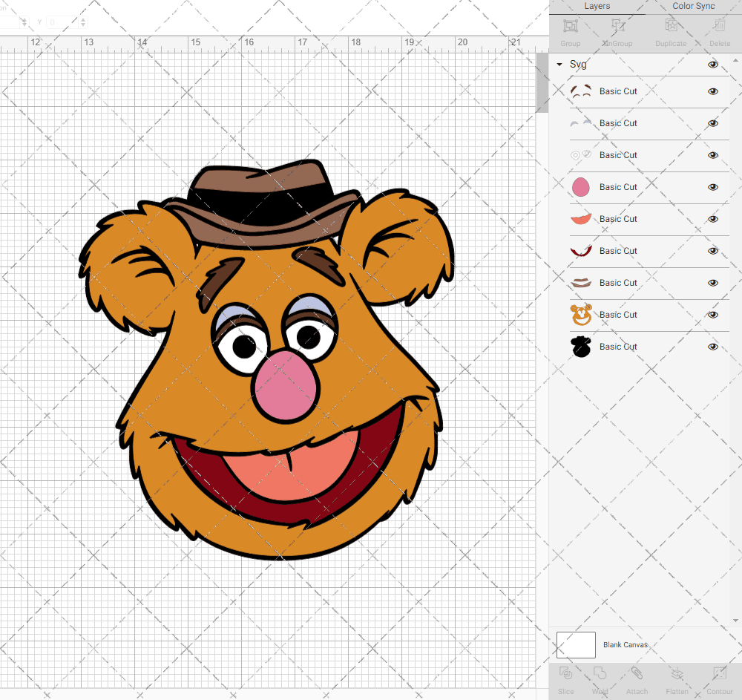Switch to the Layers tab
Screen dimensions: 742x700
pyautogui.click(x=597, y=6)
